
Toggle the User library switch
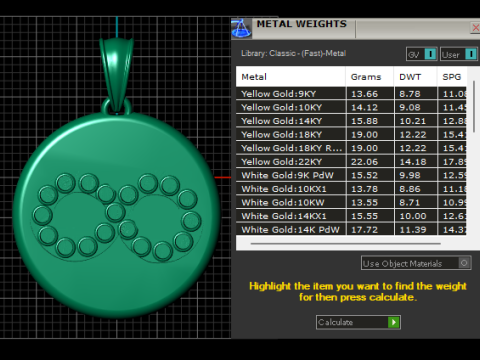click(459, 54)
